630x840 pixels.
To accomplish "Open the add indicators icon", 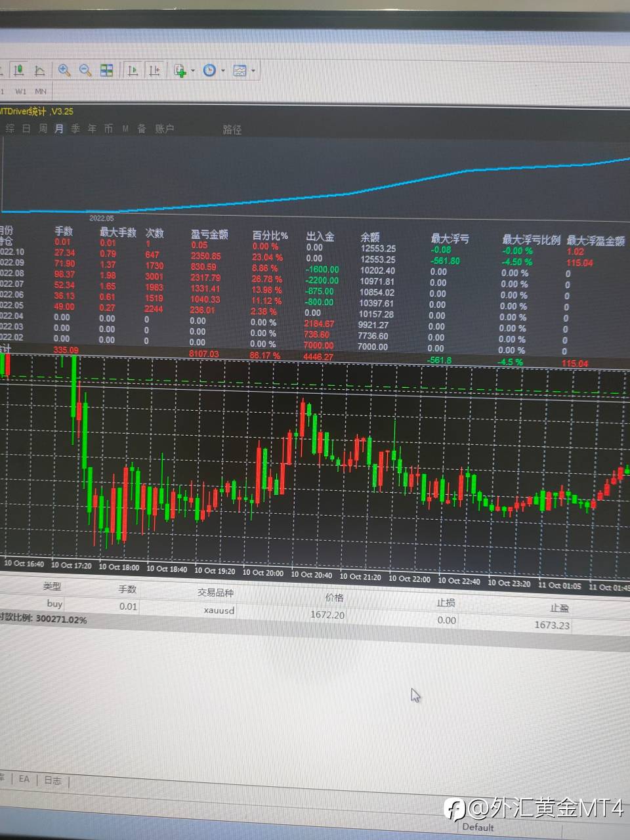I will (180, 70).
